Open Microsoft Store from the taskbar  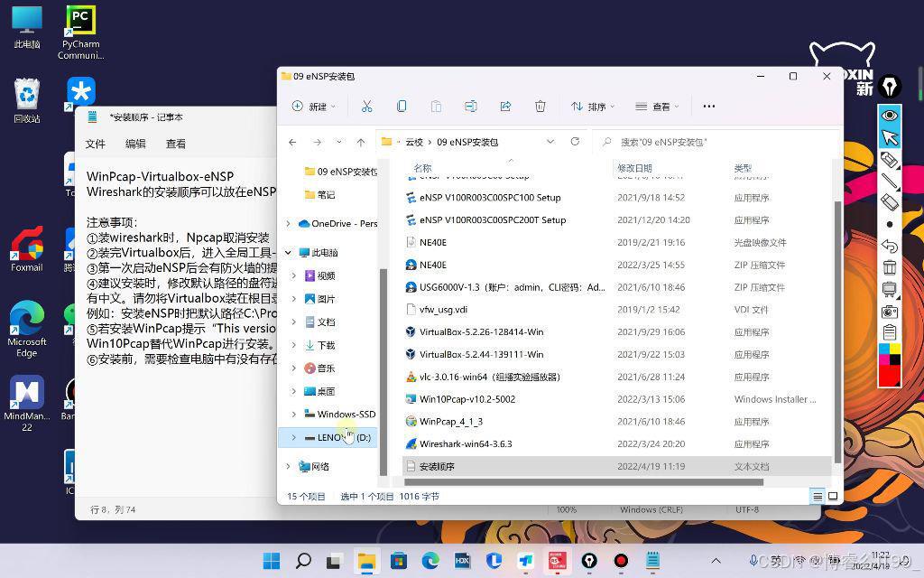pyautogui.click(x=398, y=560)
